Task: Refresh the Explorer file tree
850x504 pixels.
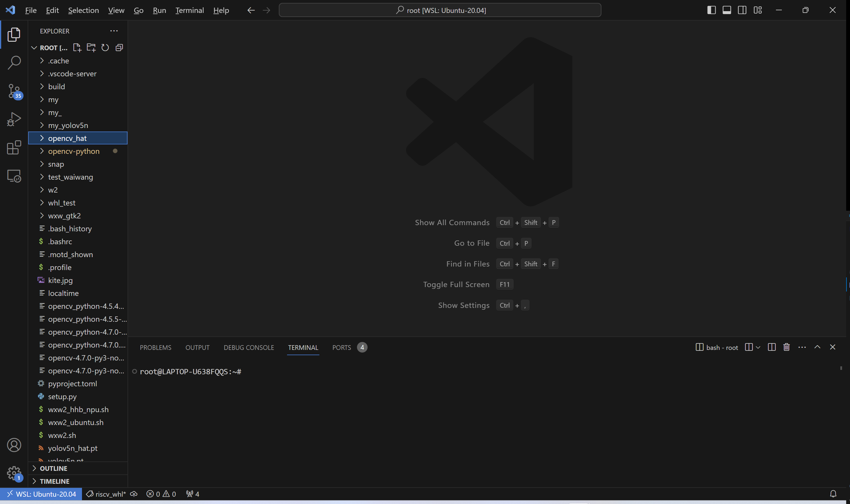Action: (x=105, y=48)
